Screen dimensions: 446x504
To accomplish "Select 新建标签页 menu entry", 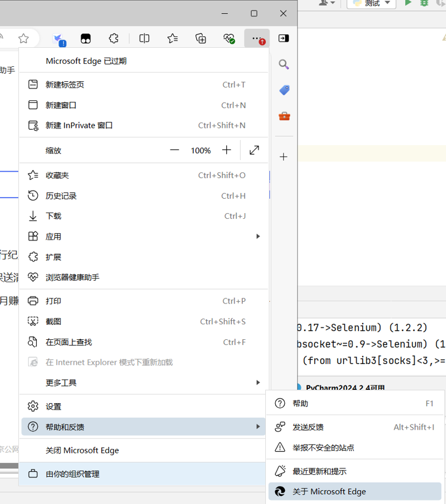I will click(x=143, y=85).
